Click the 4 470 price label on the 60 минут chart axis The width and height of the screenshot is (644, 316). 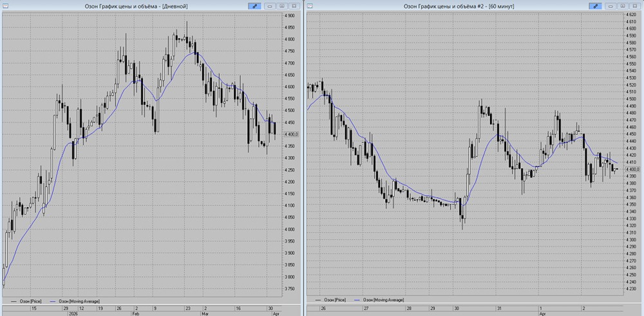631,120
